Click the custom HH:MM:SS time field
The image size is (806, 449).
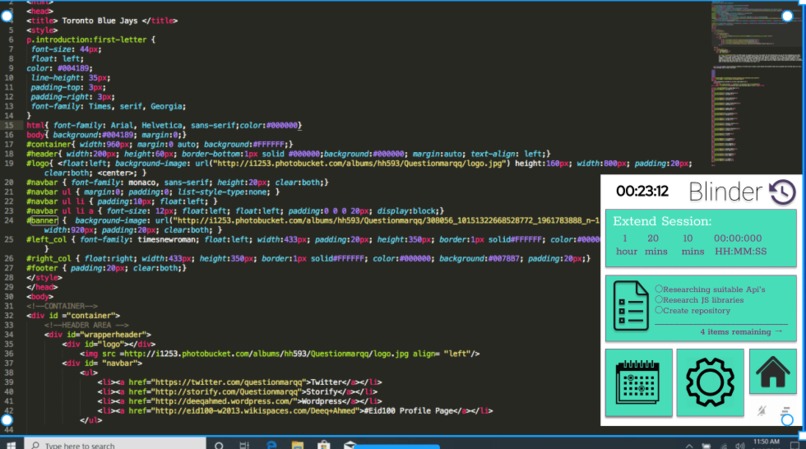tap(740, 245)
